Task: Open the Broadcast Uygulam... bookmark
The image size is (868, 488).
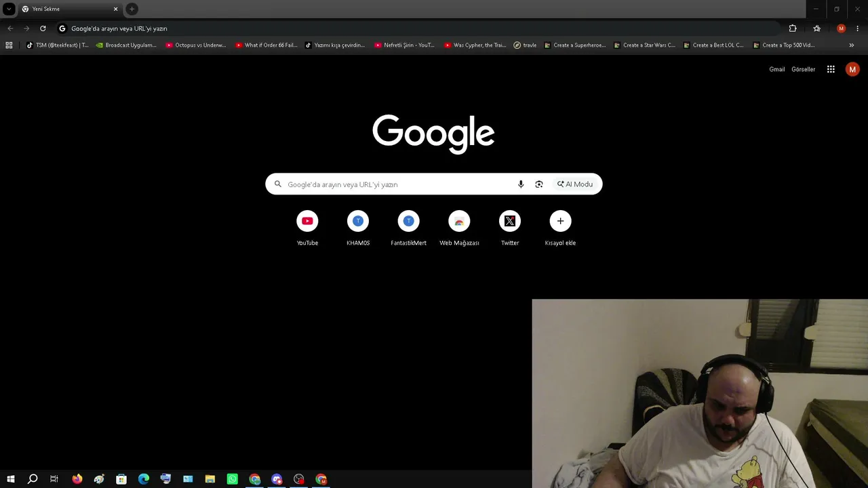Action: tap(126, 45)
